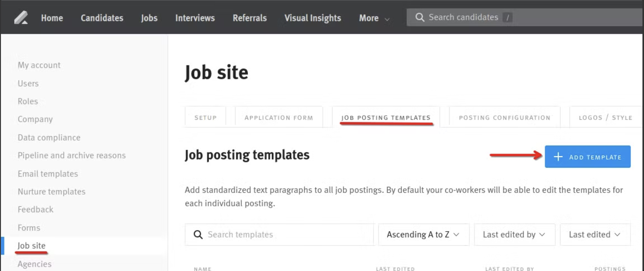The height and width of the screenshot is (271, 644).
Task: Switch to the Application Form tab
Action: coord(279,117)
